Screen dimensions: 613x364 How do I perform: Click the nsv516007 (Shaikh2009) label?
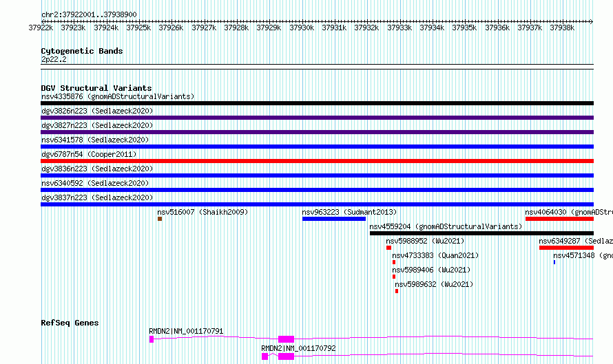[x=202, y=212]
